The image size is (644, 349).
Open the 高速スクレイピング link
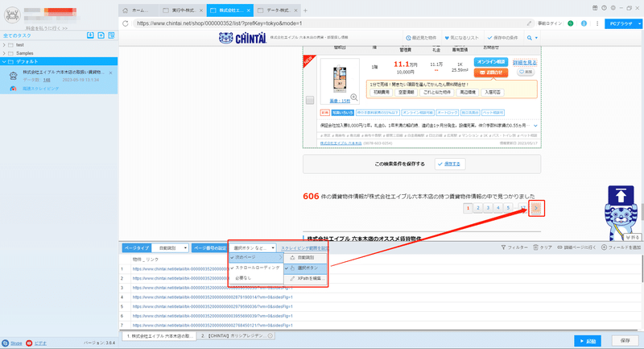41,89
